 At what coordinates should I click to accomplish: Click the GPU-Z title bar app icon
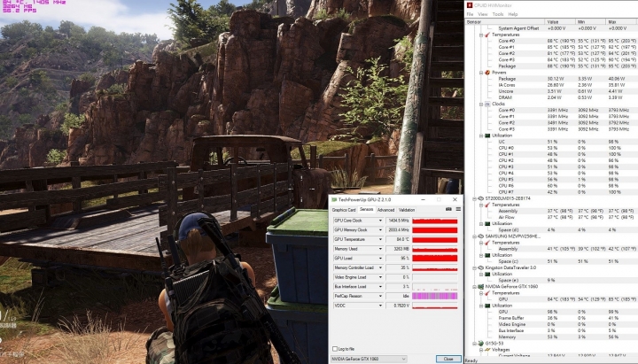click(334, 199)
